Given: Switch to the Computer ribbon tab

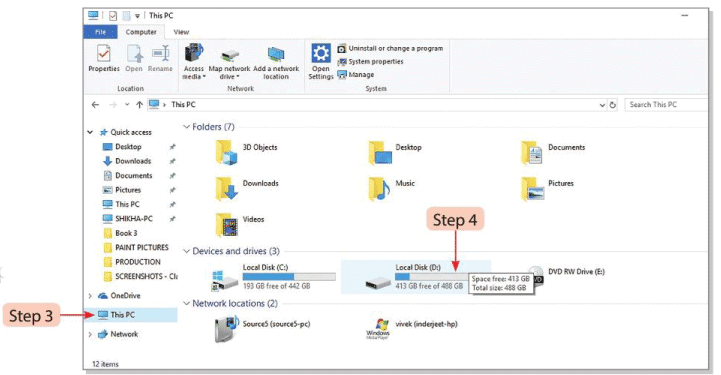Looking at the screenshot, I should (141, 32).
